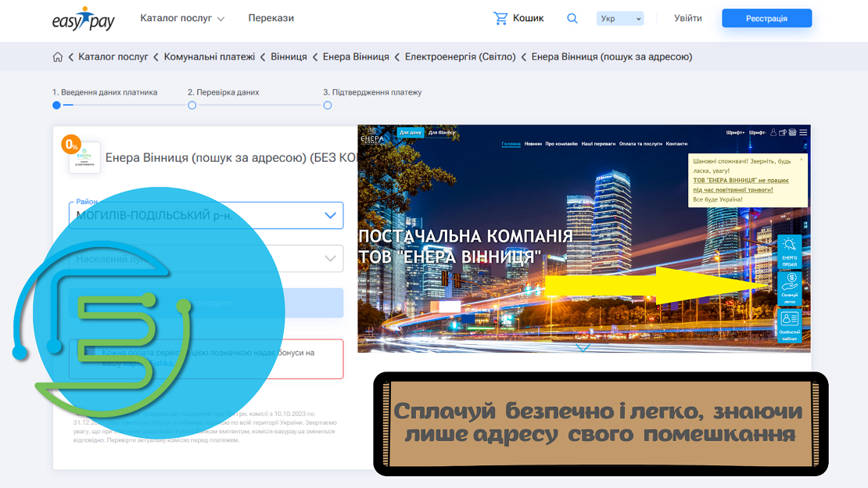Select the step 1 progress circle
Viewport: 868px width, 488px height.
pyautogui.click(x=56, y=106)
